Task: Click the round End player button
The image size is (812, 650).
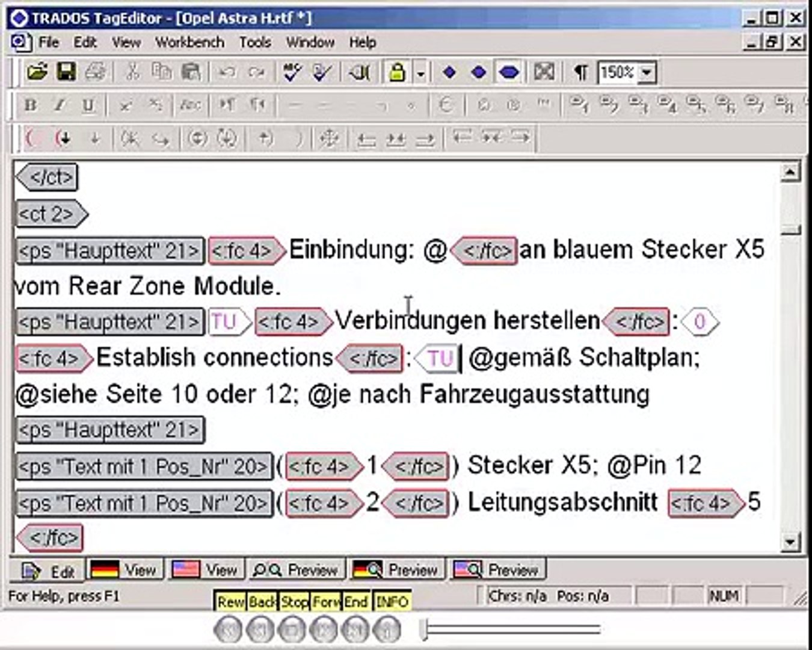Action: (x=355, y=630)
